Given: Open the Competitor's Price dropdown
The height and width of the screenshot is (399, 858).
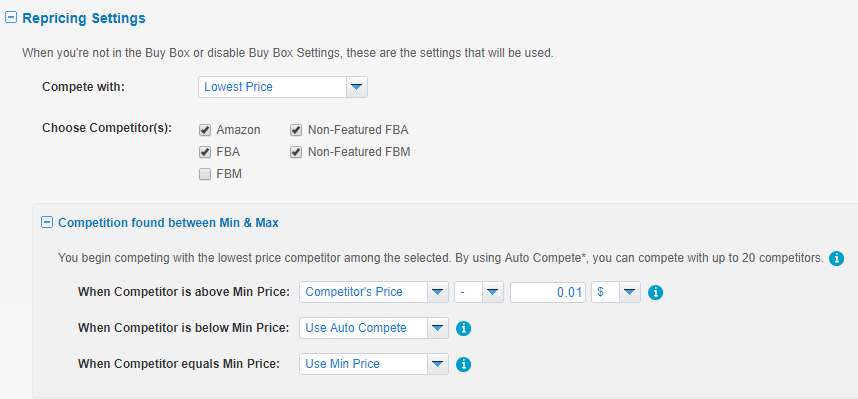Looking at the screenshot, I should (x=374, y=292).
